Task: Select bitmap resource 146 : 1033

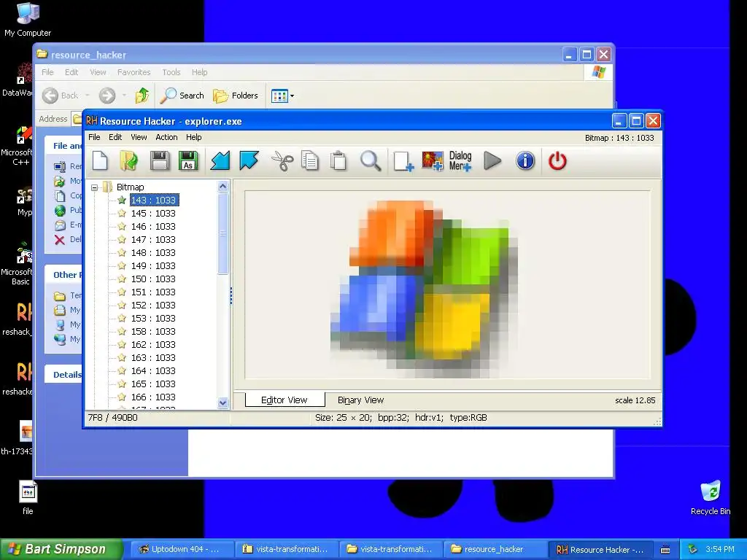Action: pos(153,226)
